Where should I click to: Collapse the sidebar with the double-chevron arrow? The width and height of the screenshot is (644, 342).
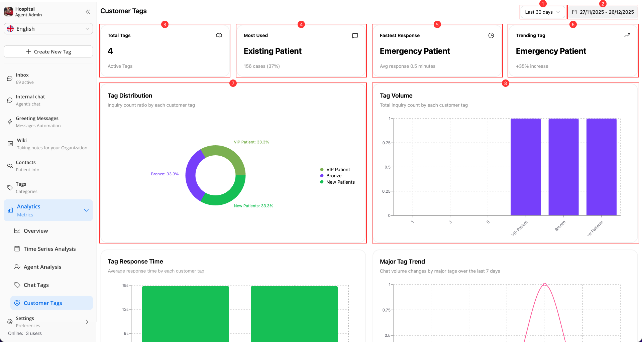coord(88,12)
